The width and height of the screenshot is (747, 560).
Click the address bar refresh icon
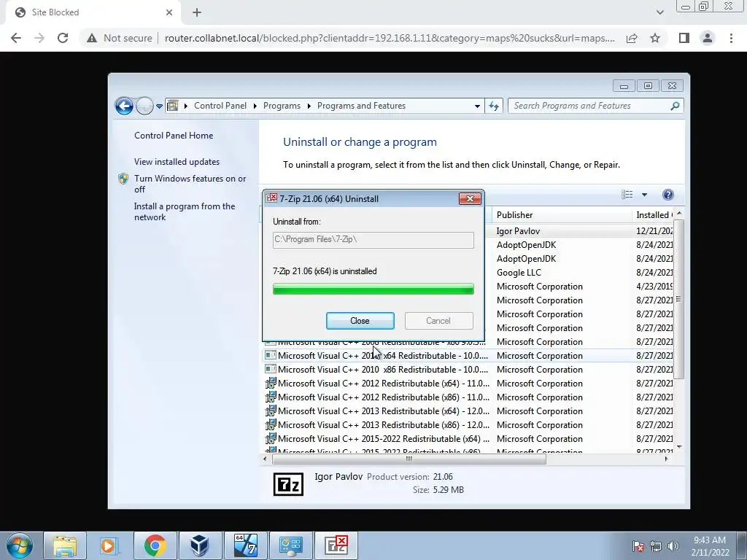(494, 106)
